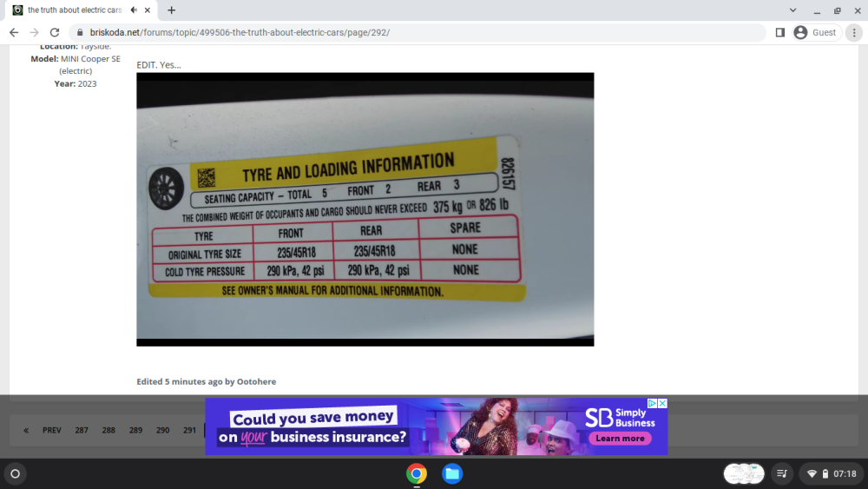868x489 pixels.
Task: Open the status tray showing 07:18
Action: click(832, 474)
